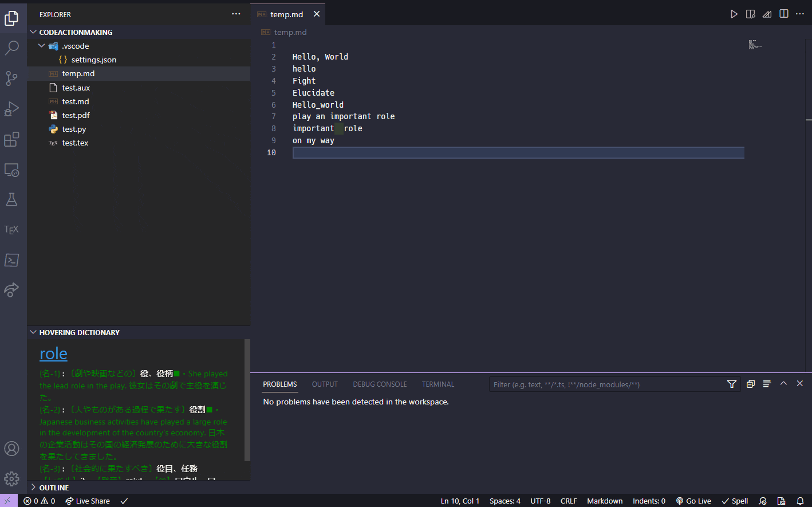The height and width of the screenshot is (507, 812).
Task: Toggle the Spell checker in the status bar
Action: (x=735, y=501)
